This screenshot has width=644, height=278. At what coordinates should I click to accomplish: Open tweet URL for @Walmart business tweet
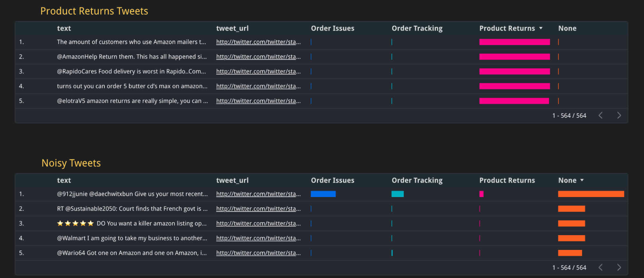click(258, 238)
